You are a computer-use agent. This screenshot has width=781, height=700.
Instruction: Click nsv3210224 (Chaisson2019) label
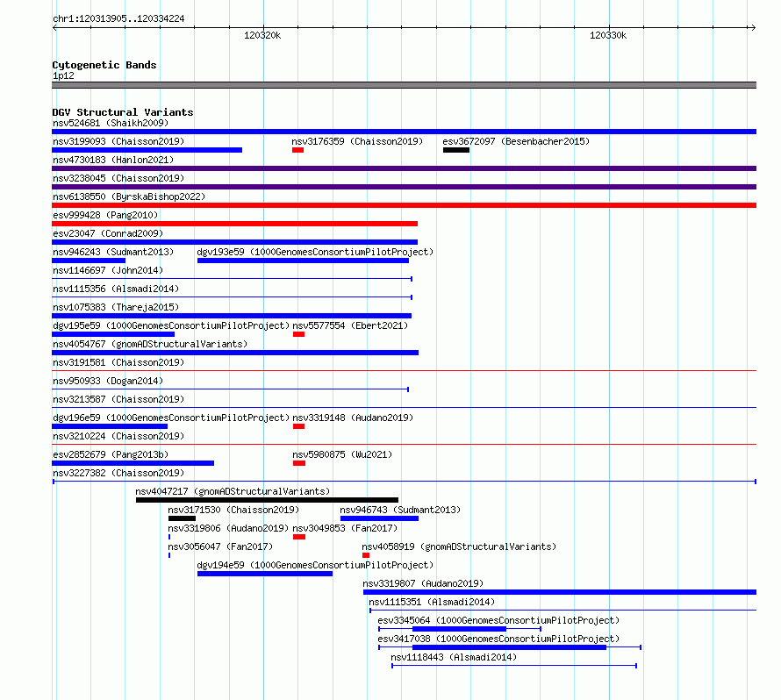tap(118, 436)
